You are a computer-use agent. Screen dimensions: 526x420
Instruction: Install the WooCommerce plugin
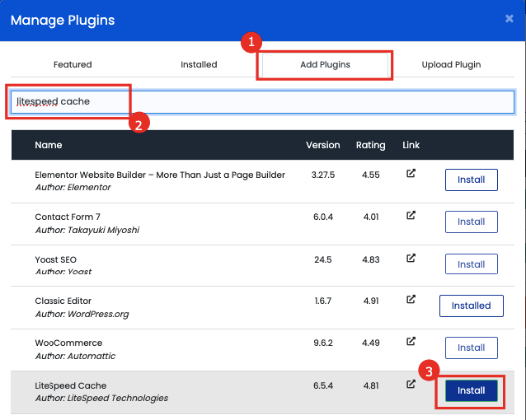472,348
